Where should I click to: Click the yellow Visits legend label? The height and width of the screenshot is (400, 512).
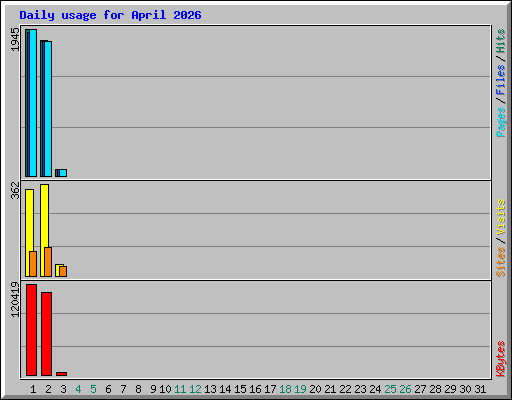501,217
